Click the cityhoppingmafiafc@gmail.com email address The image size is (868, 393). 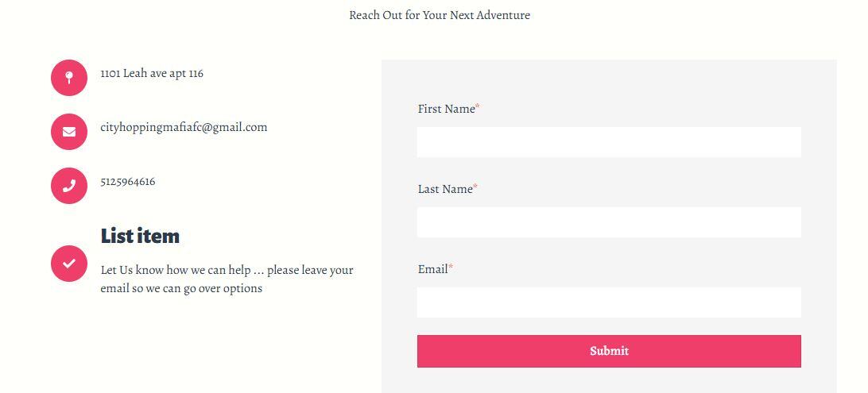pos(184,127)
